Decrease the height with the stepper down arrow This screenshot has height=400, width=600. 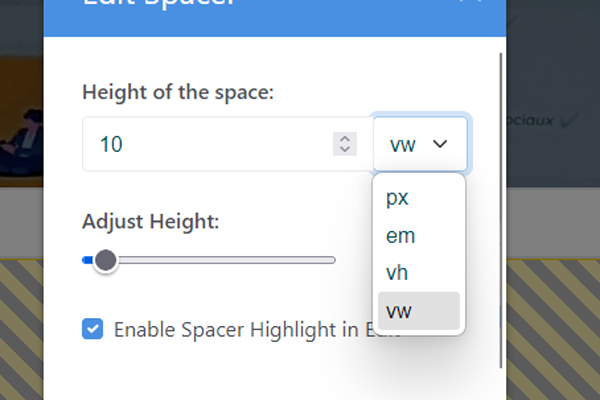pyautogui.click(x=345, y=150)
